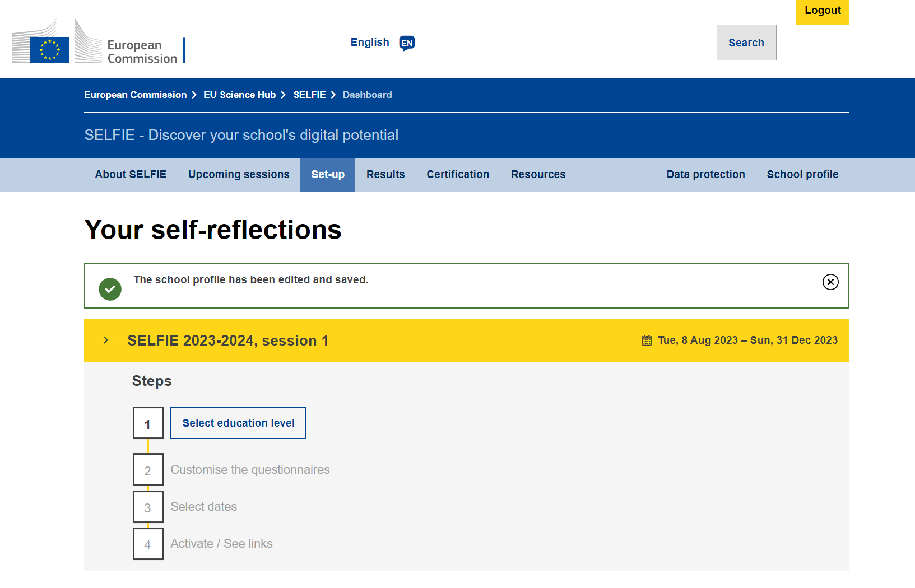Click the Select dates step text
915x588 pixels.
tap(203, 507)
